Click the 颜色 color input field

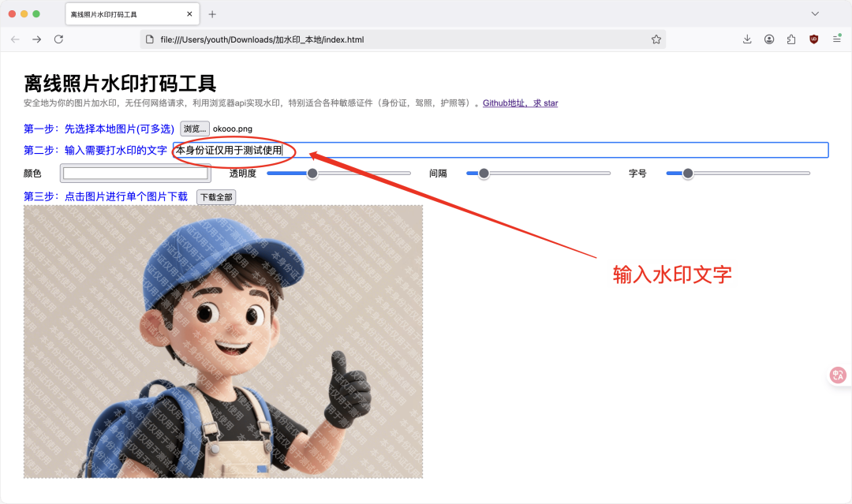[134, 173]
